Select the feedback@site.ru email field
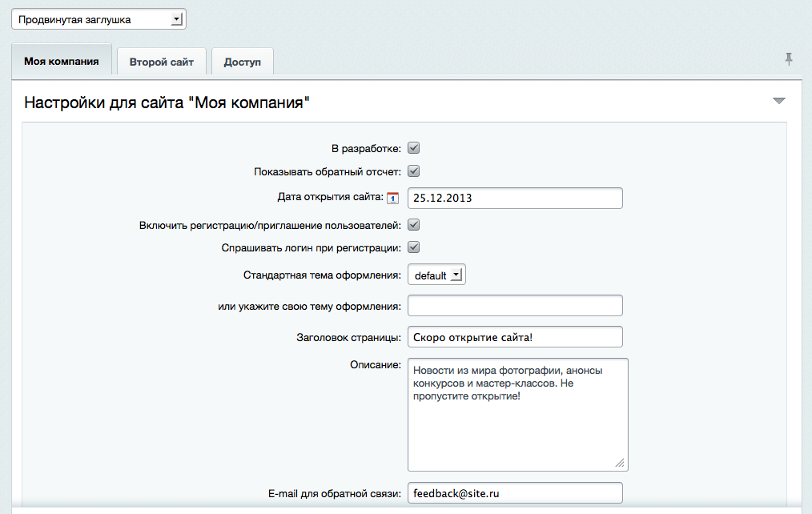This screenshot has width=812, height=514. tap(515, 493)
